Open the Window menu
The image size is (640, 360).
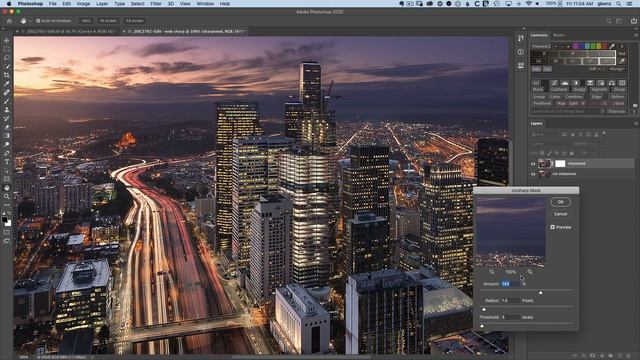[x=205, y=4]
